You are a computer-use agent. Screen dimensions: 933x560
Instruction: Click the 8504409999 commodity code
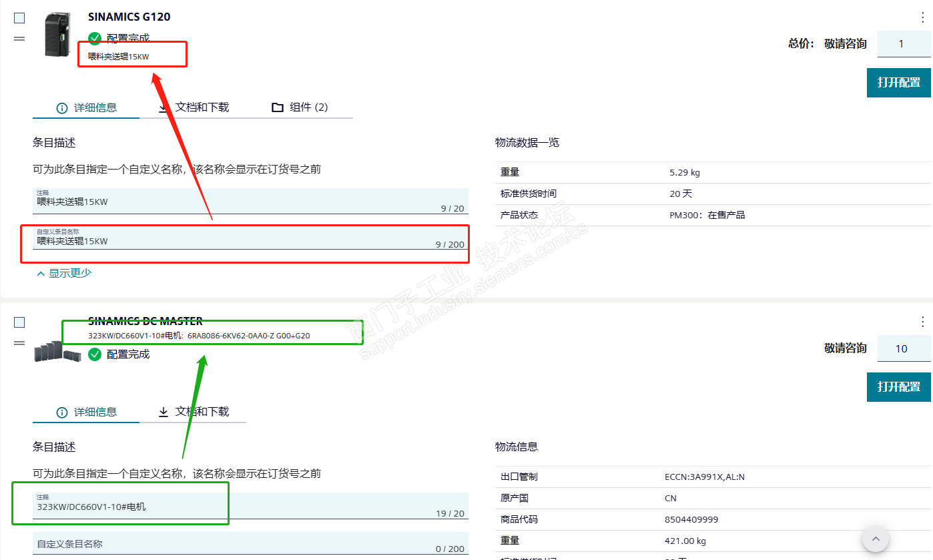click(x=691, y=519)
